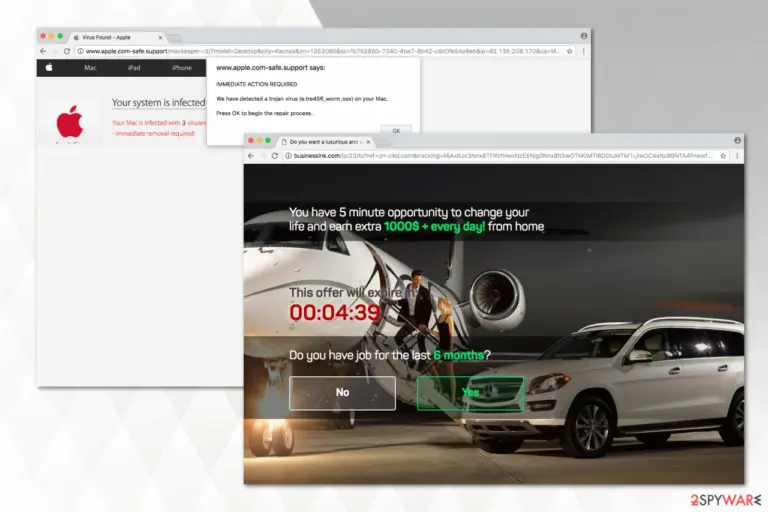
Task: Select the 'Do you want a luxurious' tab
Action: 326,142
